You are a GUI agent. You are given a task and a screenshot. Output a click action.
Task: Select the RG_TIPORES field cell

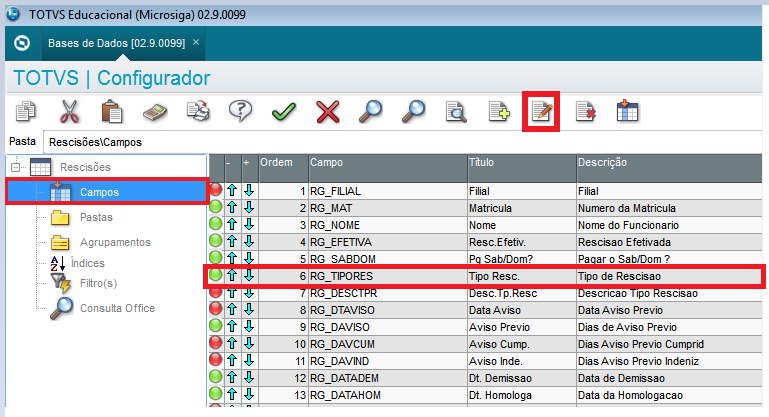tap(387, 276)
